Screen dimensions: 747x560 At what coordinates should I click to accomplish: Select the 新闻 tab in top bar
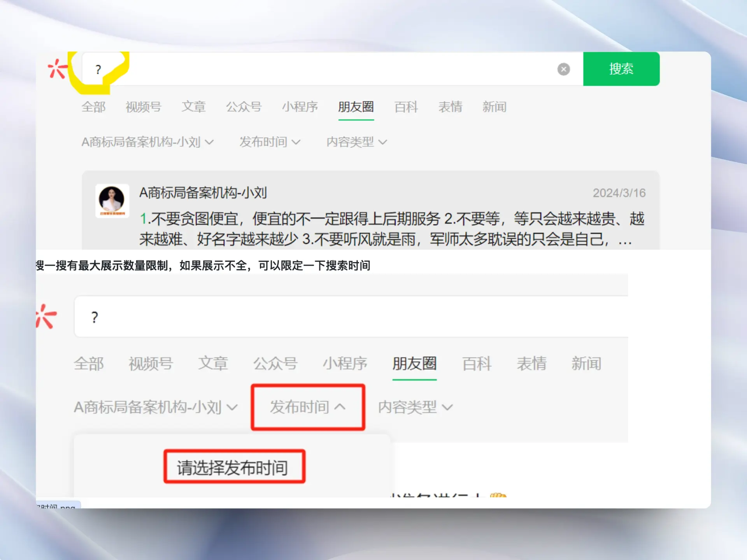494,107
